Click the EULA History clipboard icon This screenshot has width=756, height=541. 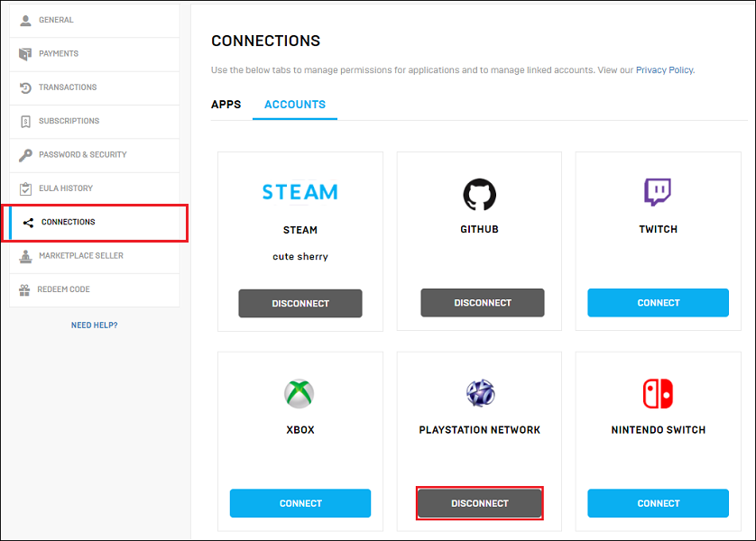click(x=25, y=188)
